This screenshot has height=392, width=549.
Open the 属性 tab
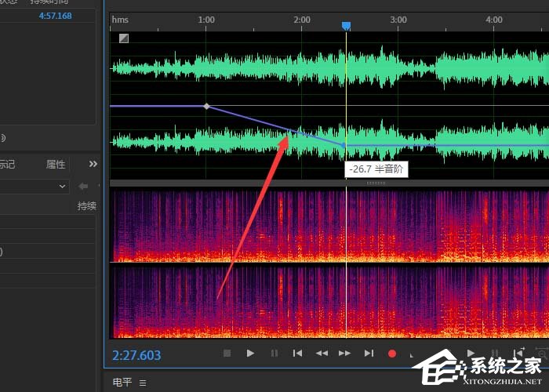click(x=56, y=164)
